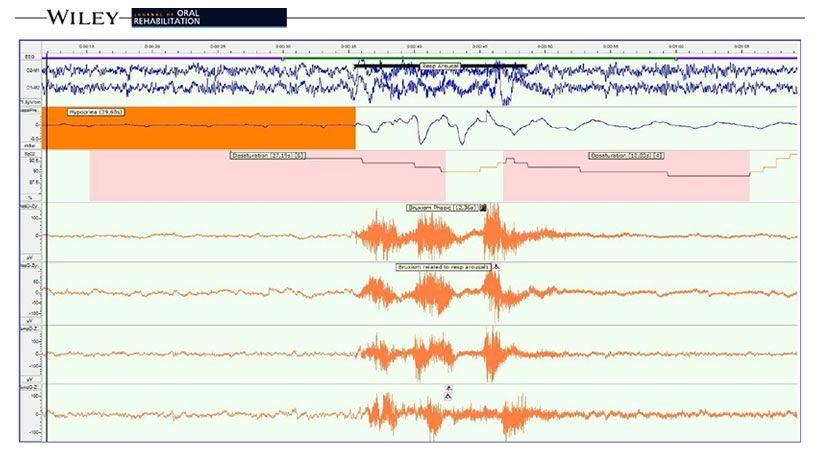Click the SpO2 channel label
Viewport: 819px width, 452px height.
coord(31,154)
